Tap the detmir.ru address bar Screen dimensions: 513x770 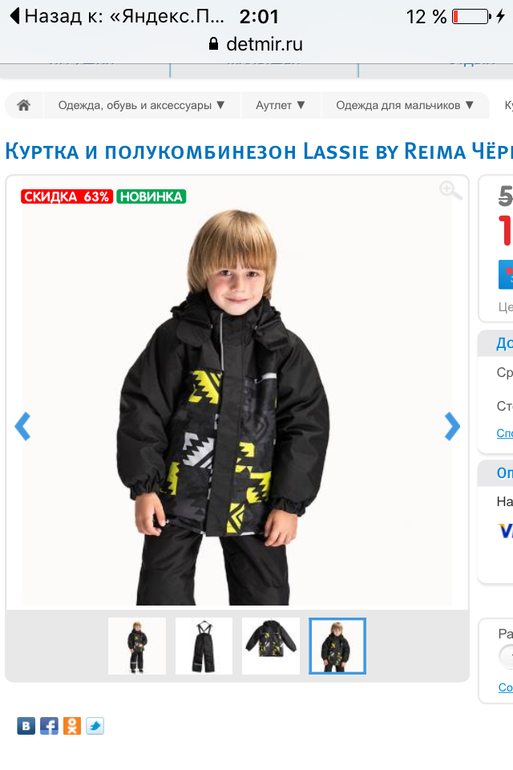pyautogui.click(x=256, y=44)
